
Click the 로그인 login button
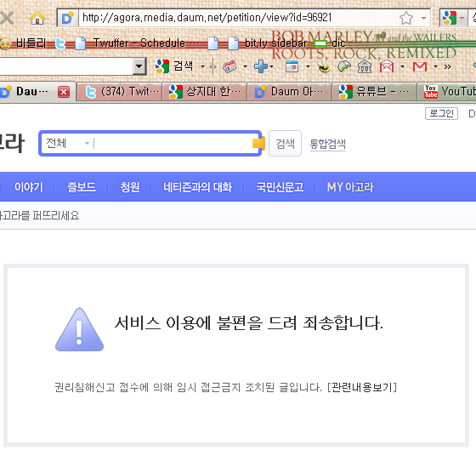pos(441,113)
